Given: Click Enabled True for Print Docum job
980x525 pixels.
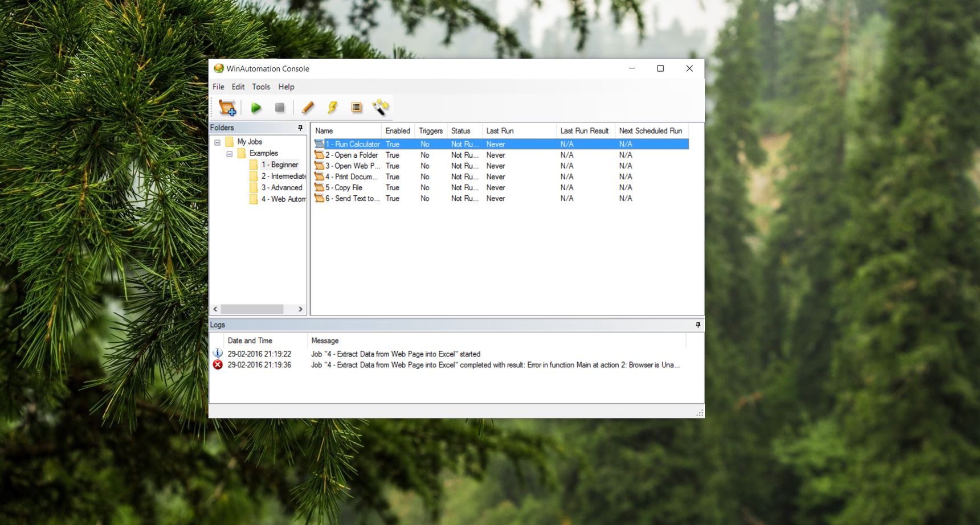Looking at the screenshot, I should [x=393, y=177].
